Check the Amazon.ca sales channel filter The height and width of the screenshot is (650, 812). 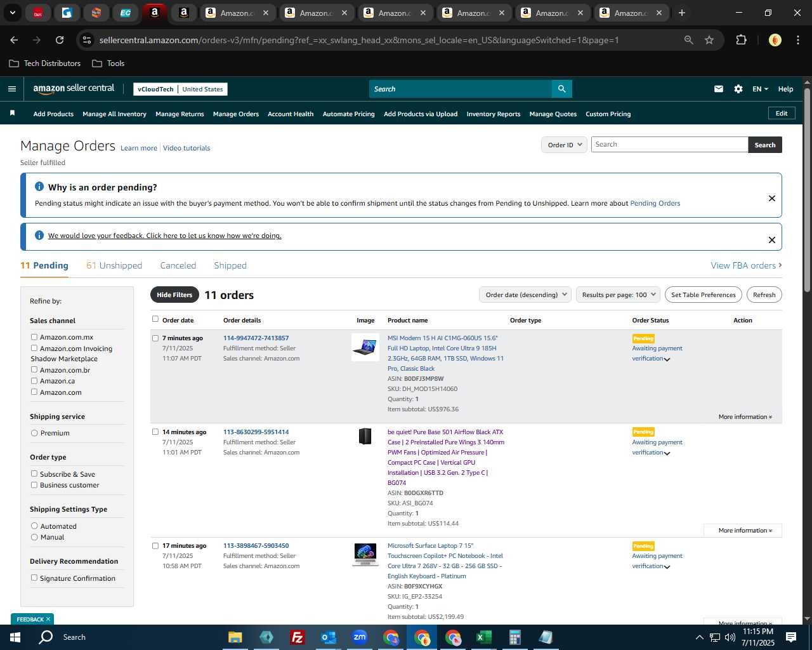pyautogui.click(x=34, y=381)
